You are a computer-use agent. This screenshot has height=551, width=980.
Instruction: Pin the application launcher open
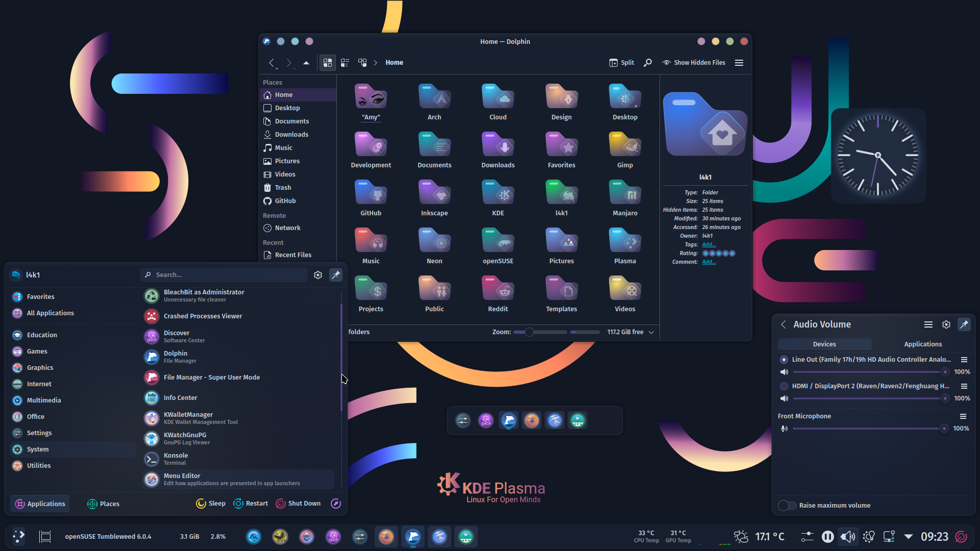[336, 275]
